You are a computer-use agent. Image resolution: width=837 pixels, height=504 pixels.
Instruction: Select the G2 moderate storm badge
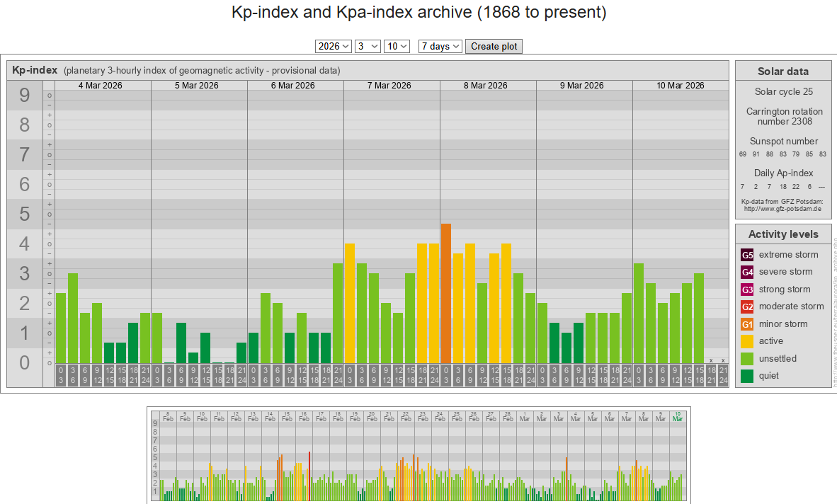point(747,307)
